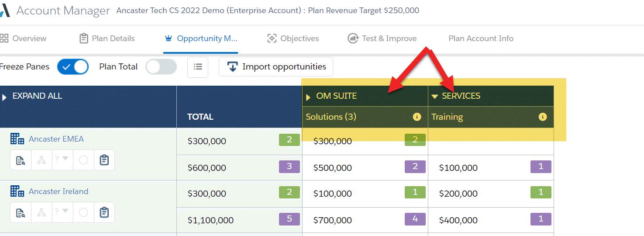The height and width of the screenshot is (236, 644).
Task: Click green badge 2 beside Ancaster Ireland $300,000
Action: 289,192
